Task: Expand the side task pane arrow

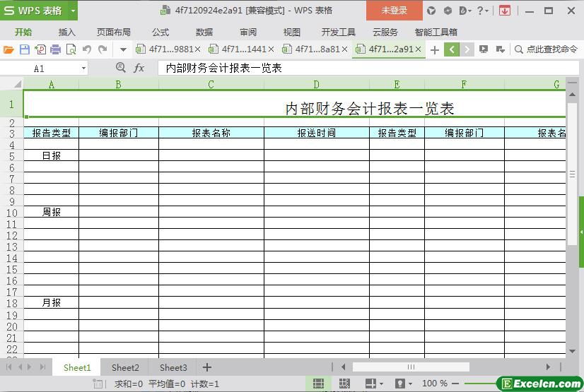Action: (x=581, y=232)
